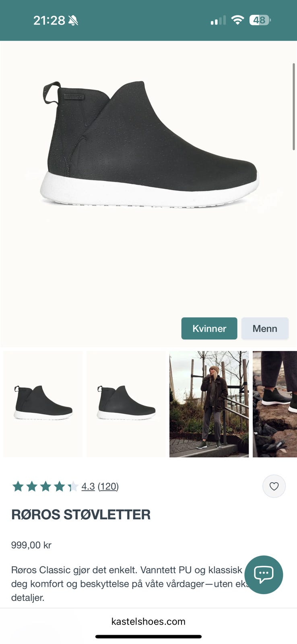
Task: Tap the kastelshoes.com address bar
Action: (148, 621)
